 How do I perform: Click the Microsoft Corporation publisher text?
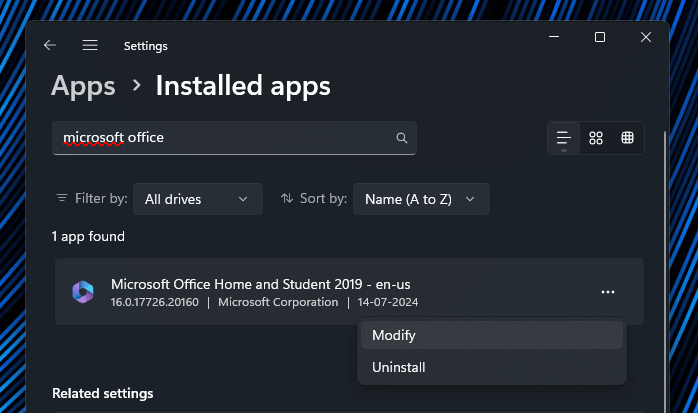click(278, 302)
